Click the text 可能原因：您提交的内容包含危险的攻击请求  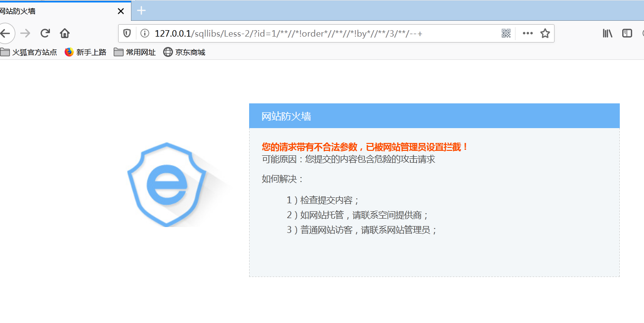coord(348,159)
